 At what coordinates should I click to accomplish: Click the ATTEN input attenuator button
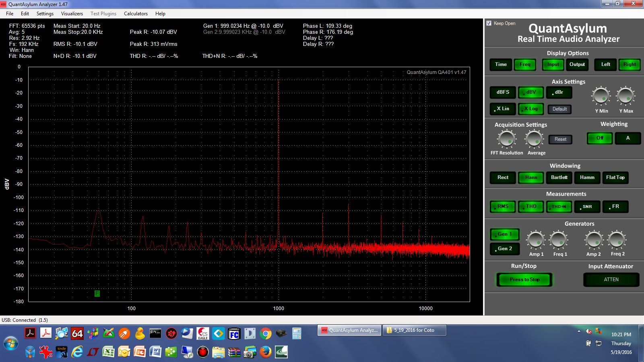pos(611,280)
